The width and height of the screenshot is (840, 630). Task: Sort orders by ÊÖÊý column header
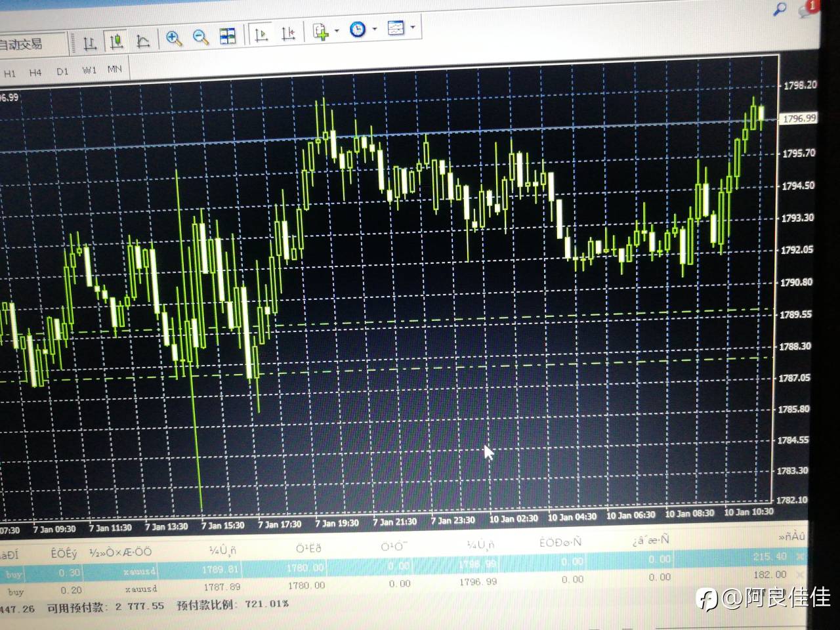[x=64, y=554]
